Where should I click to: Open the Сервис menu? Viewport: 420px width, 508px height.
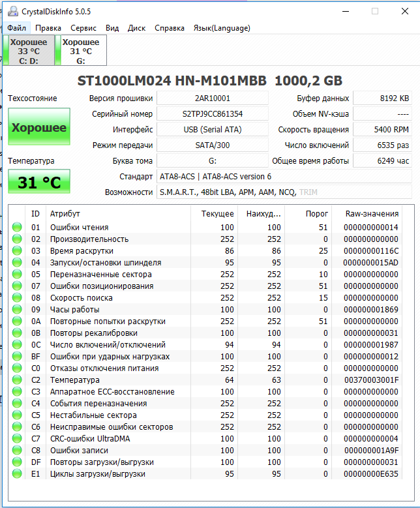[x=83, y=28]
